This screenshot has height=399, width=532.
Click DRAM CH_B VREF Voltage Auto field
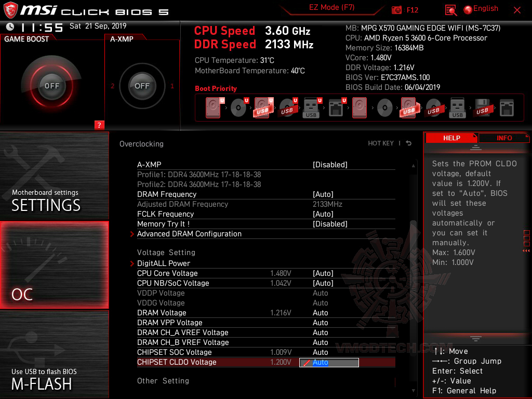tap(320, 342)
